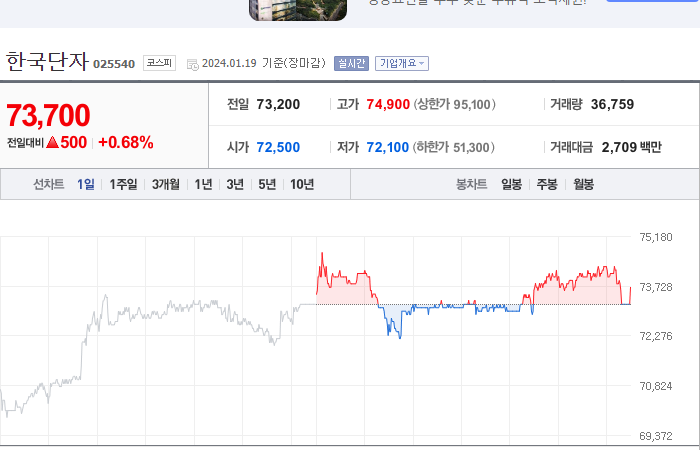Show the 일봉 daily candle chart
Viewport: 700px width, 450px height.
[x=511, y=184]
